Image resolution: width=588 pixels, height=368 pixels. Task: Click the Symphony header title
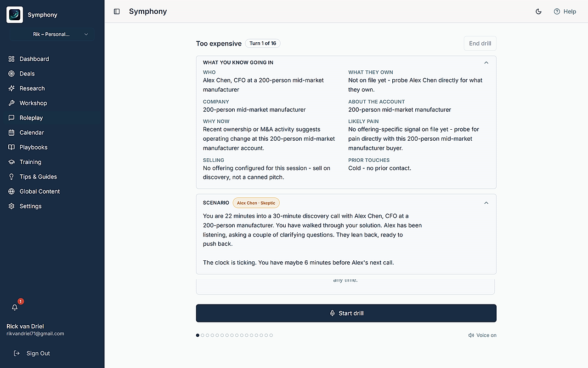148,11
